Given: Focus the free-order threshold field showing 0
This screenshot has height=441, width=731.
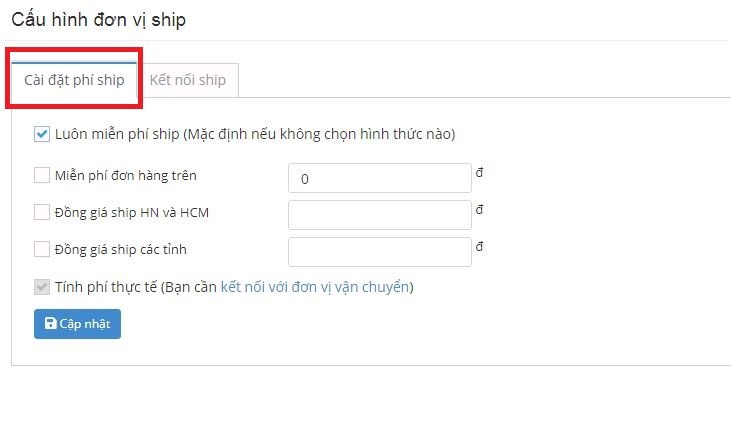Looking at the screenshot, I should point(380,178).
